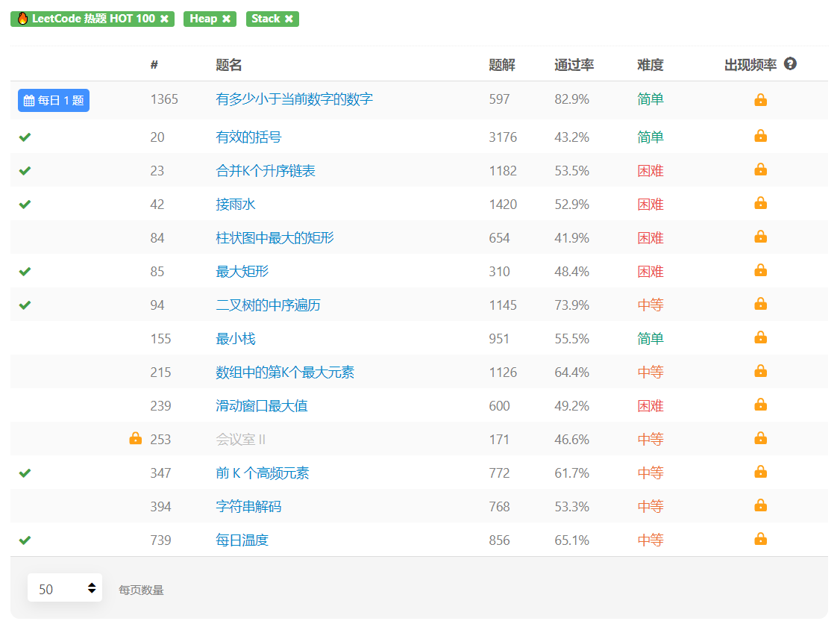Click the premium lock icon before number 253

tap(136, 438)
